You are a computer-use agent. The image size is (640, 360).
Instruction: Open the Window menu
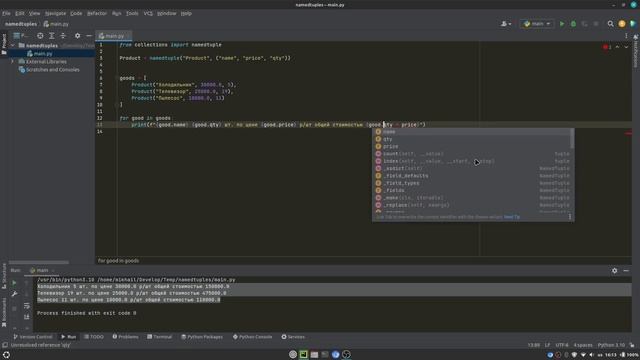point(167,13)
